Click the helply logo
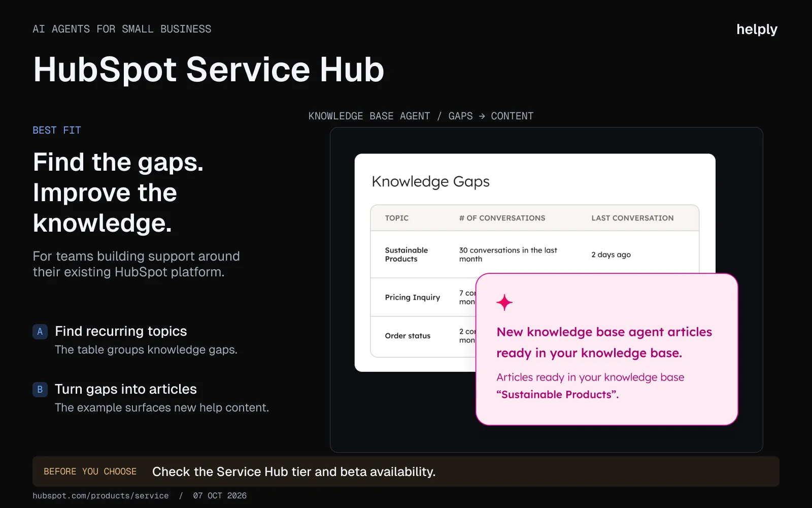 click(757, 29)
